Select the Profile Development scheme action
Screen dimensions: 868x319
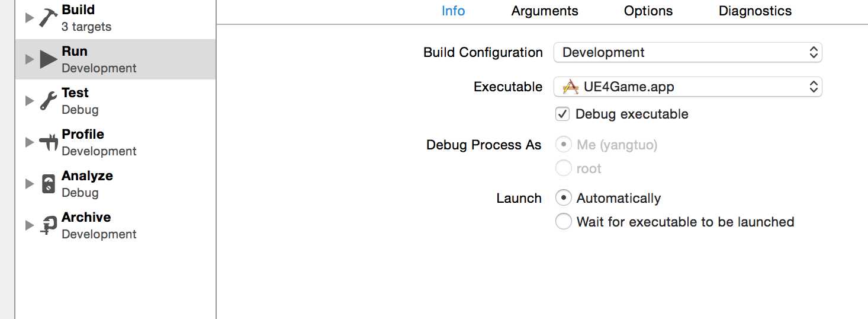115,142
